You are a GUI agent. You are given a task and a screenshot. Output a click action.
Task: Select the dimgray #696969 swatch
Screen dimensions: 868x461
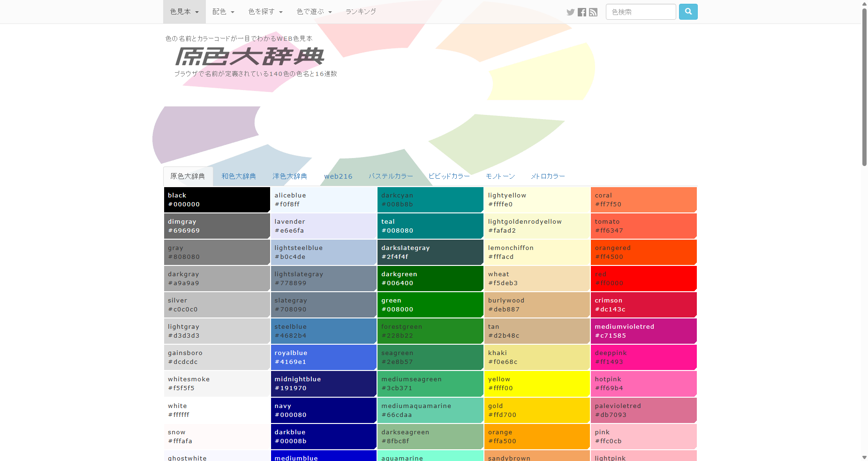click(217, 226)
